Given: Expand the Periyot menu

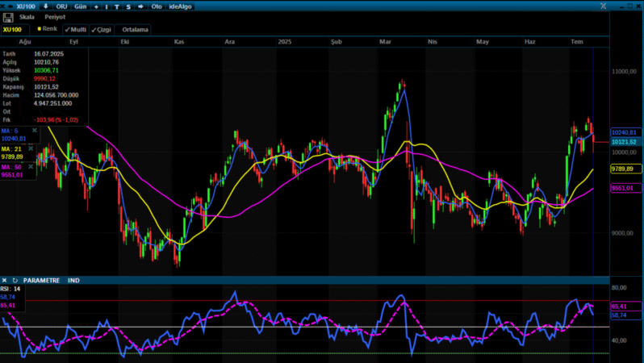Looking at the screenshot, I should (x=54, y=17).
